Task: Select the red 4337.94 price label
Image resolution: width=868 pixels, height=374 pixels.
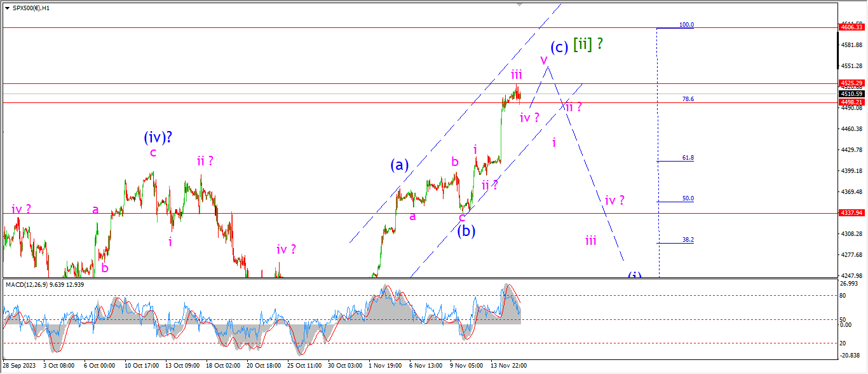Action: tap(851, 213)
